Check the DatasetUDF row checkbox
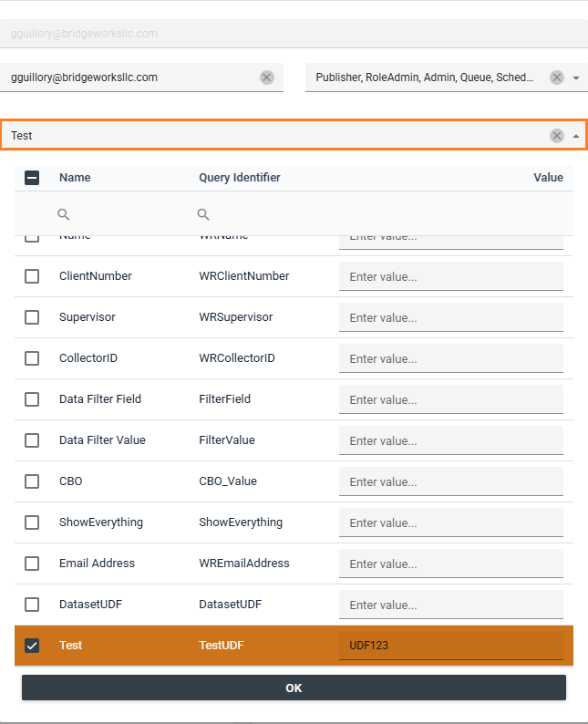Image resolution: width=588 pixels, height=724 pixels. click(x=32, y=605)
